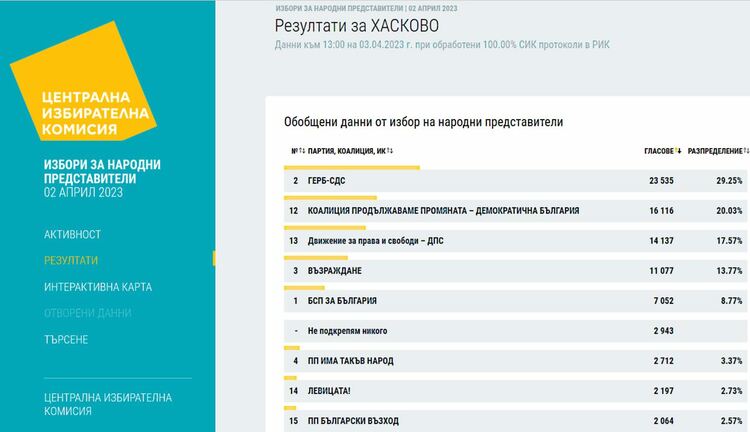
Task: Click the vote count 7 052
Action: pos(663,301)
